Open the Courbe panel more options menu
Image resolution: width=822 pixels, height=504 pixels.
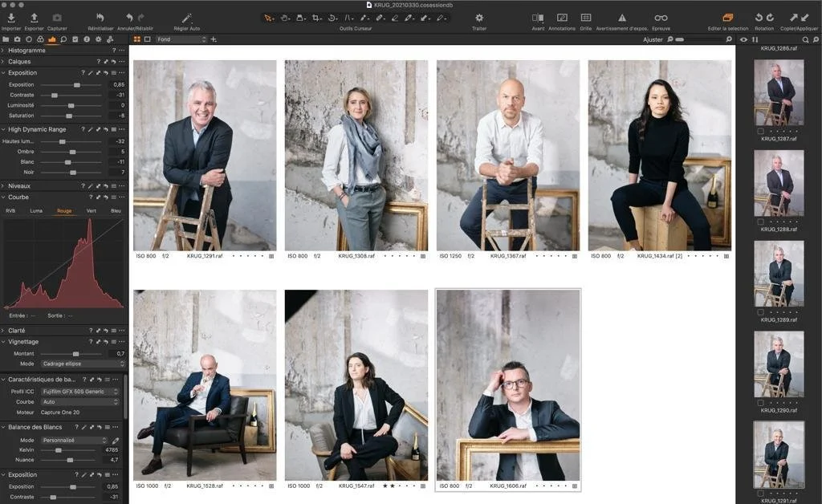[x=122, y=197]
